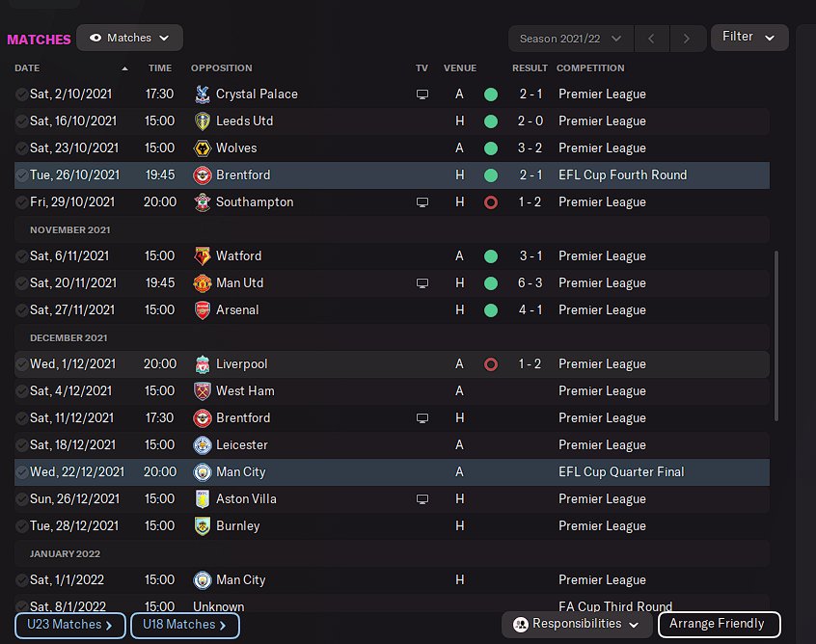Toggle checkmark for Sat 2/10/2021 match
The width and height of the screenshot is (816, 644).
pyautogui.click(x=21, y=94)
